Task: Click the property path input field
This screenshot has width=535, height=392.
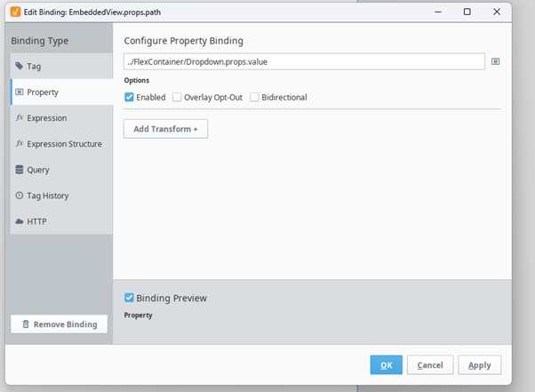Action: [304, 61]
